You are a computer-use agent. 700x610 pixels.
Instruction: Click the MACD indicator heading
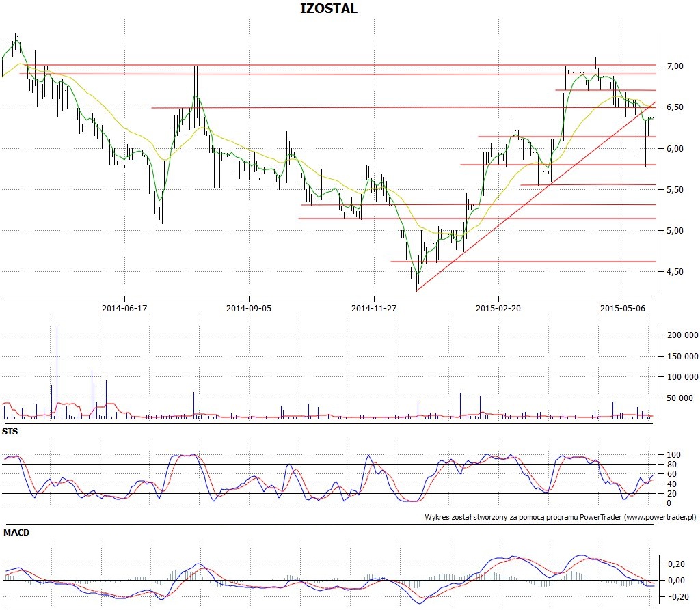pos(16,533)
